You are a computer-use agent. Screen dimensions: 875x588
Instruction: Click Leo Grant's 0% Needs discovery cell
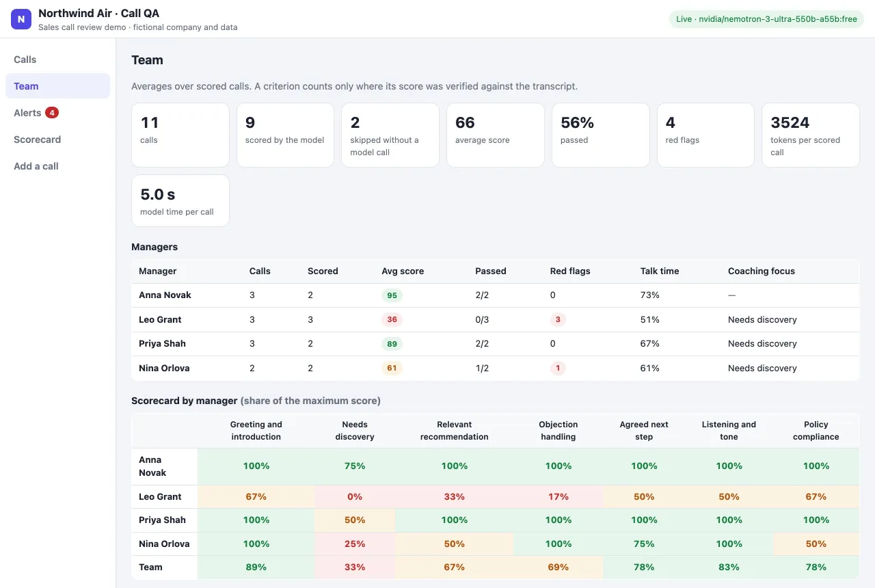click(x=355, y=497)
